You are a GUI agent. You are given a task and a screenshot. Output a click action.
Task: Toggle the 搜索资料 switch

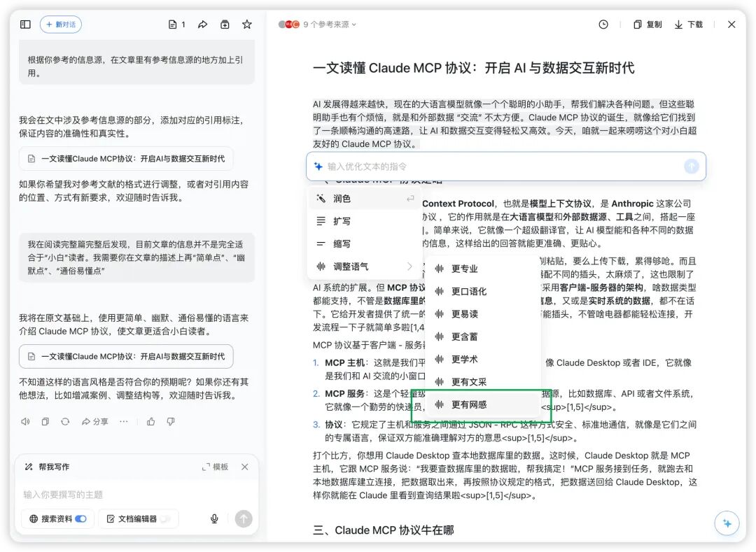click(x=81, y=518)
